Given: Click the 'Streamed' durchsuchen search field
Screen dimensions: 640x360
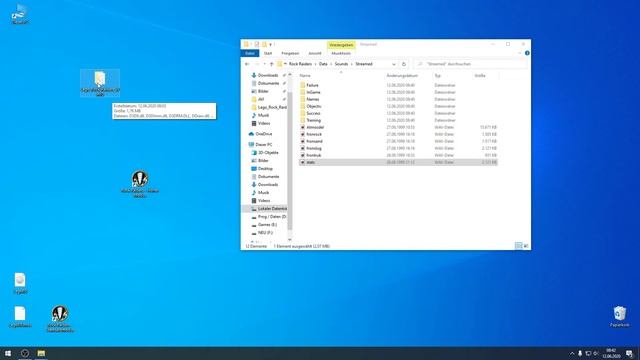Looking at the screenshot, I should (x=470, y=64).
